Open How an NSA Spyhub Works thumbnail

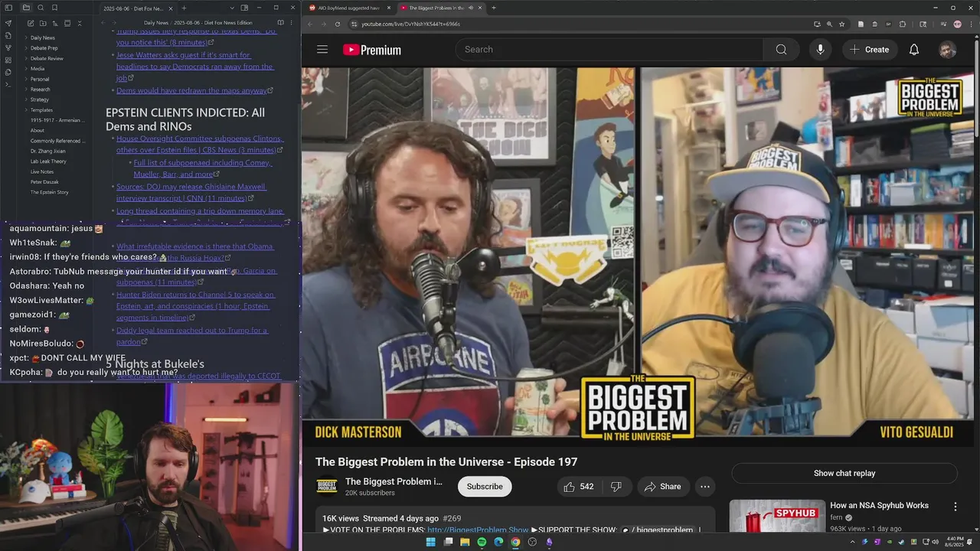(777, 517)
